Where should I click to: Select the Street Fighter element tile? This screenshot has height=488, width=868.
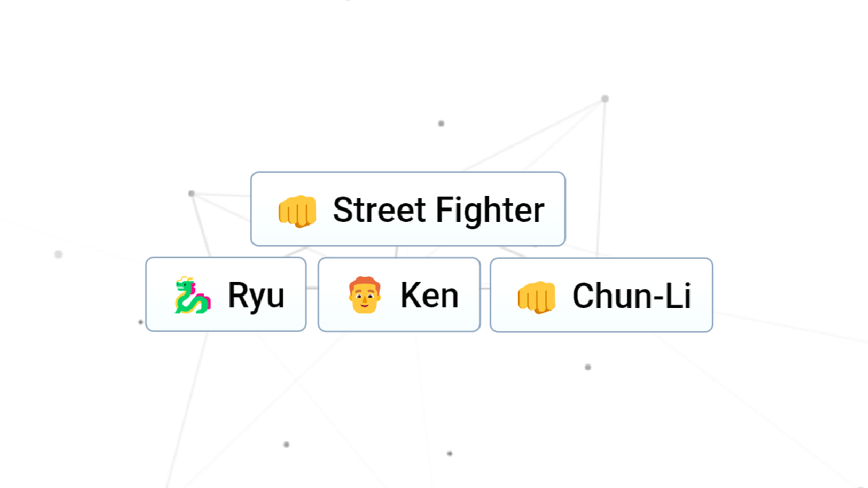[x=407, y=209]
